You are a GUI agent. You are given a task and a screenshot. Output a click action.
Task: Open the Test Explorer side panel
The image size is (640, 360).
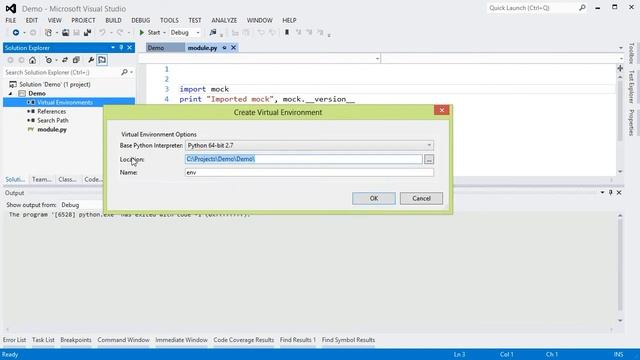(x=631, y=87)
